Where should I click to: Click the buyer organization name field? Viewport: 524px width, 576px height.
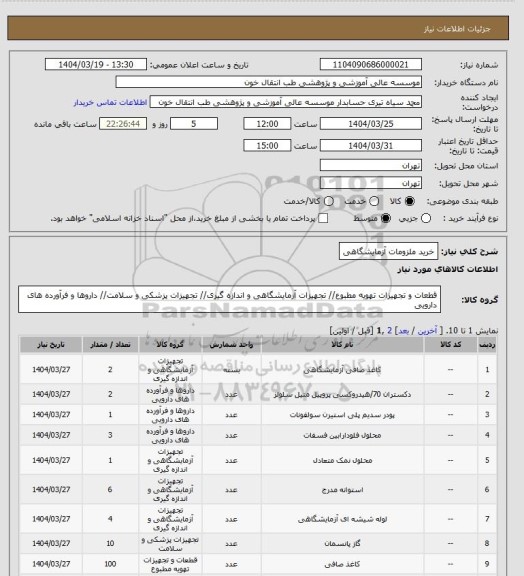[269, 82]
